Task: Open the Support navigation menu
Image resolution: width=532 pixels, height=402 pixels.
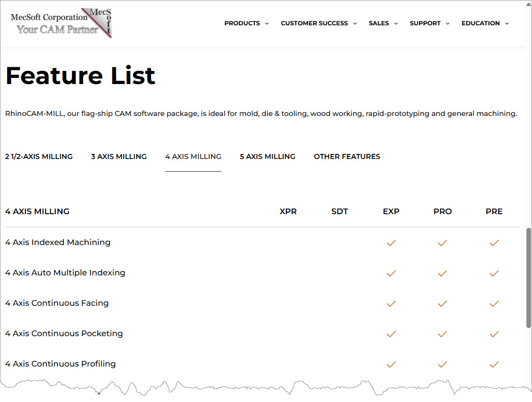Action: click(x=429, y=23)
